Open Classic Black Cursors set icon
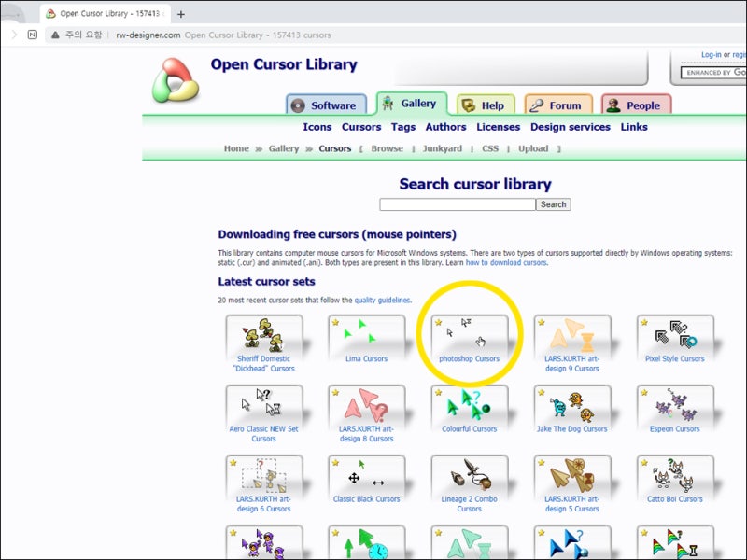This screenshot has width=747, height=560. point(366,475)
